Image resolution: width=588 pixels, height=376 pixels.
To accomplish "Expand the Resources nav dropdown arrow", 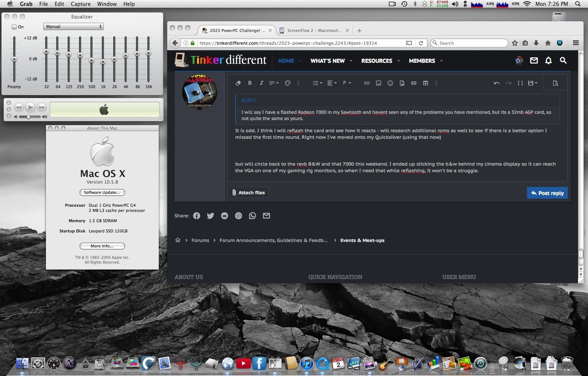I will pos(398,61).
